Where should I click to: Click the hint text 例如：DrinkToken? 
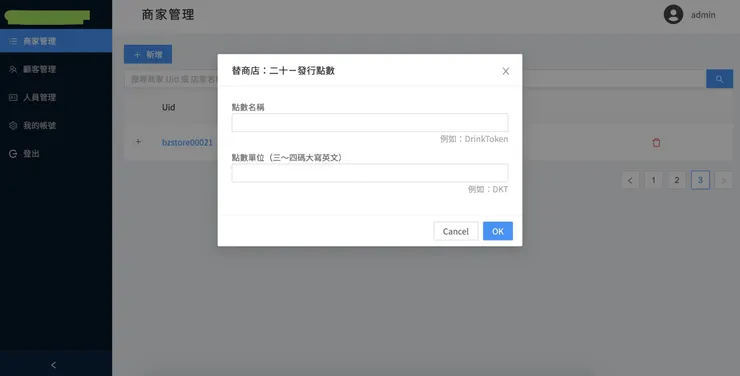[474, 139]
